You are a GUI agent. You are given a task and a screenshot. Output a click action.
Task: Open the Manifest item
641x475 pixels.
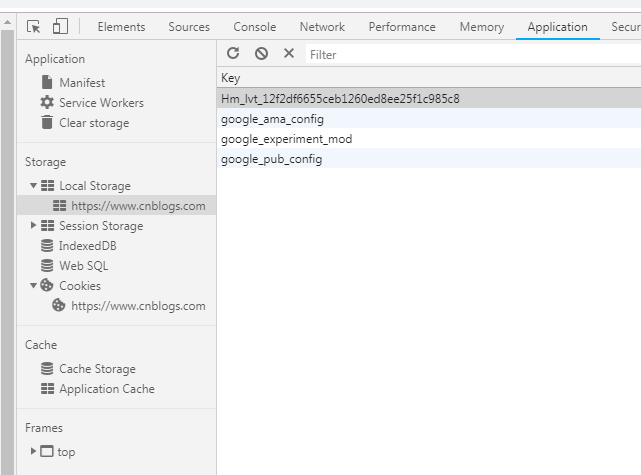click(81, 83)
